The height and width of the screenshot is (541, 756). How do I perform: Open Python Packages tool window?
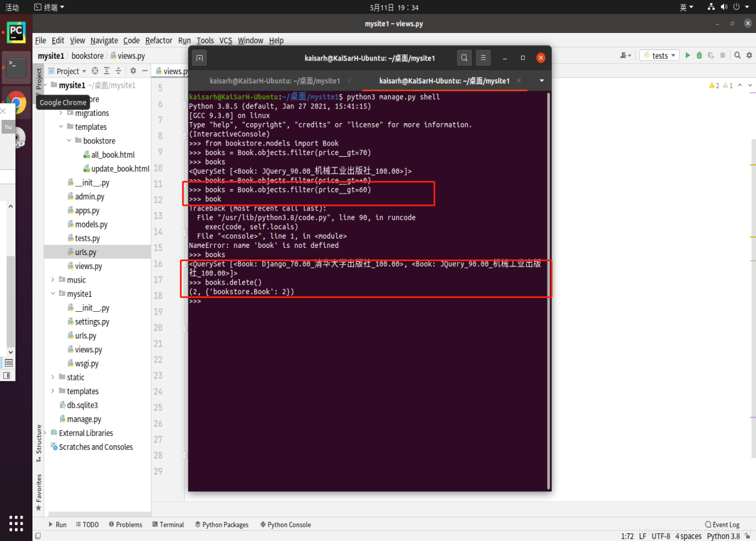coord(222,525)
